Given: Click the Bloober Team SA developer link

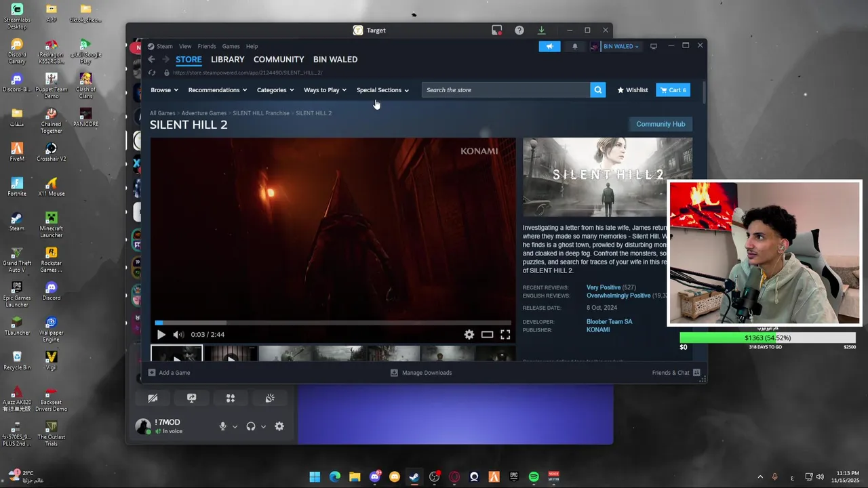Looking at the screenshot, I should point(609,322).
